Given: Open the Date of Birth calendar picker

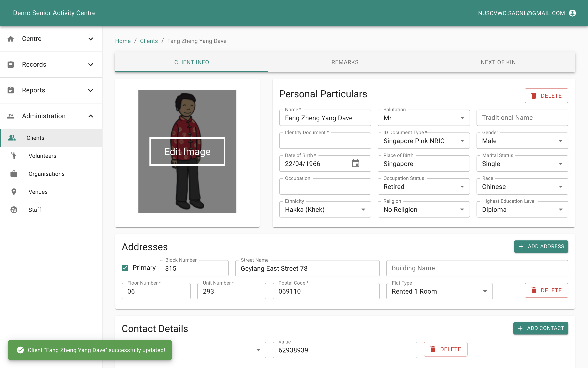Looking at the screenshot, I should click(356, 164).
